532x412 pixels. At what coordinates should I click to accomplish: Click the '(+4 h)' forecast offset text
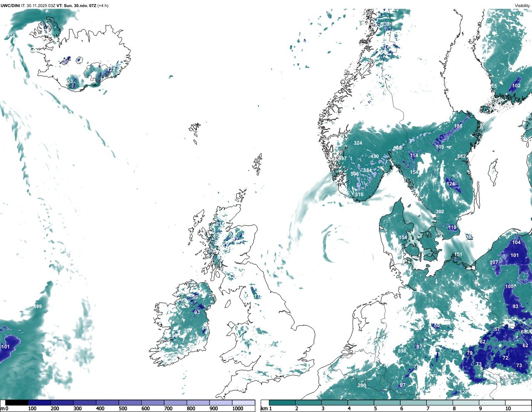(x=103, y=5)
